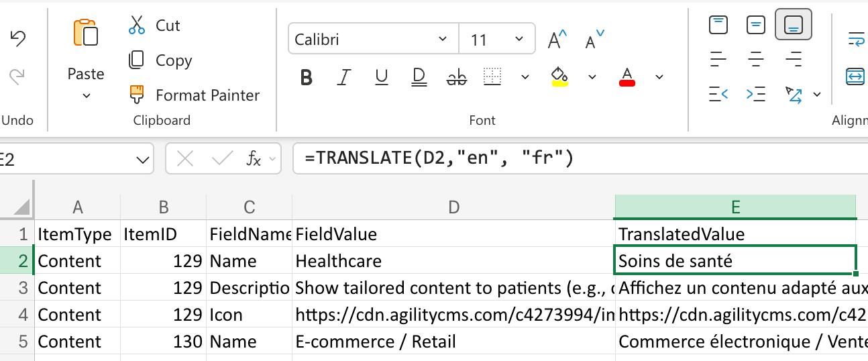This screenshot has width=868, height=361.
Task: Toggle italic formatting
Action: coord(344,77)
